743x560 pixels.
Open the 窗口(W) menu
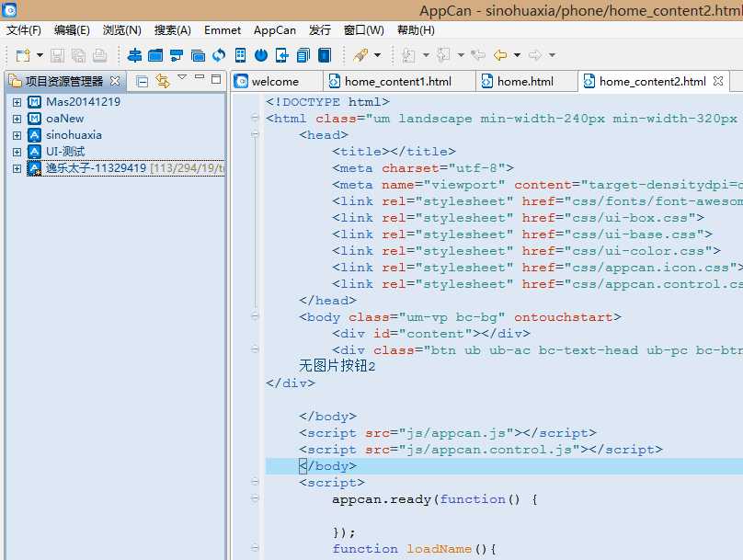pos(364,30)
